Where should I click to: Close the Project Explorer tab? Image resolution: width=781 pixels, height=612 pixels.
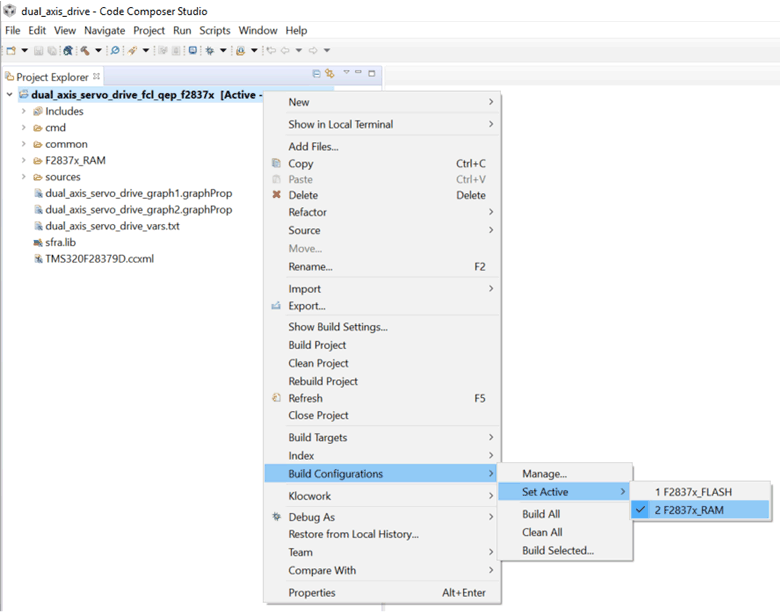tap(97, 76)
